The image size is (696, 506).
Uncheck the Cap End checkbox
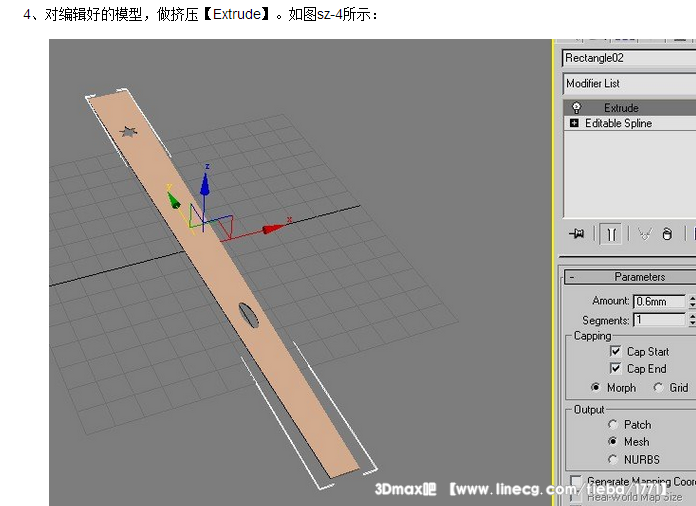pyautogui.click(x=615, y=368)
